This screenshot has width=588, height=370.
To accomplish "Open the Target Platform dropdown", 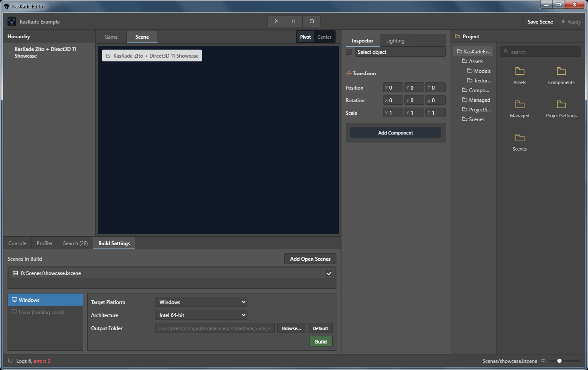I will click(201, 302).
